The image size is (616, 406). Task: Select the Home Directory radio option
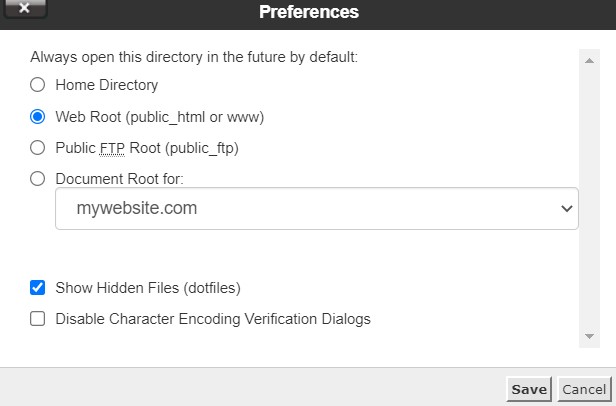click(38, 85)
